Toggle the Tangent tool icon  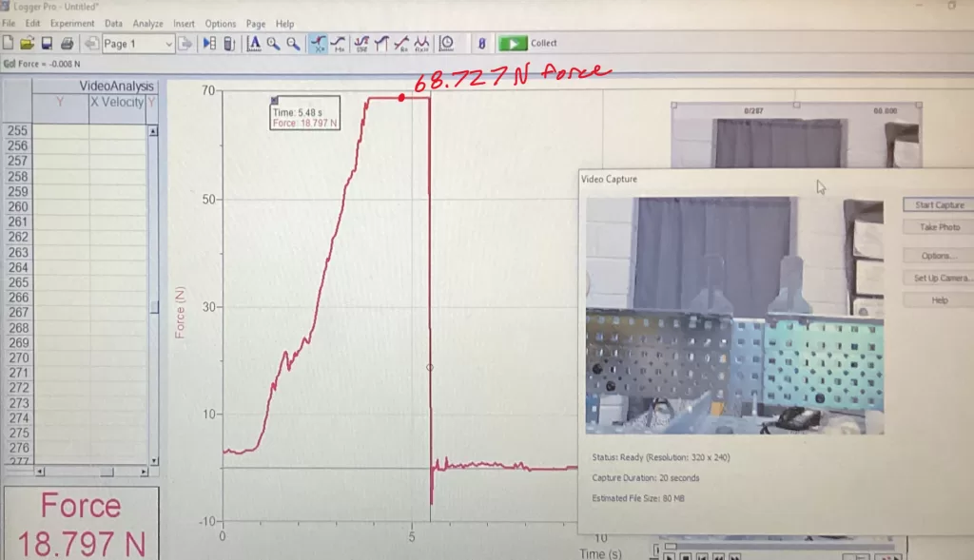pyautogui.click(x=339, y=44)
